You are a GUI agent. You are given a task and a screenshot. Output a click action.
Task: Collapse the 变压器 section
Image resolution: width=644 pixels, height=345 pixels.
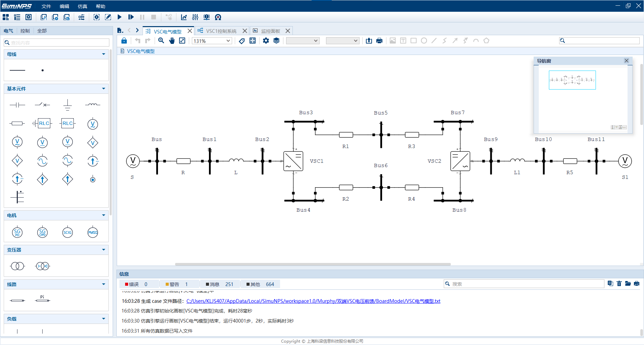(103, 250)
